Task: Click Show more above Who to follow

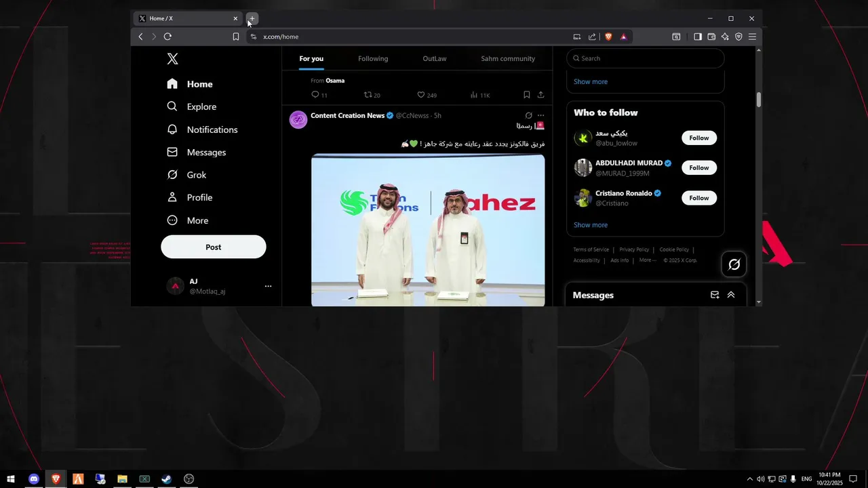Action: [x=591, y=82]
